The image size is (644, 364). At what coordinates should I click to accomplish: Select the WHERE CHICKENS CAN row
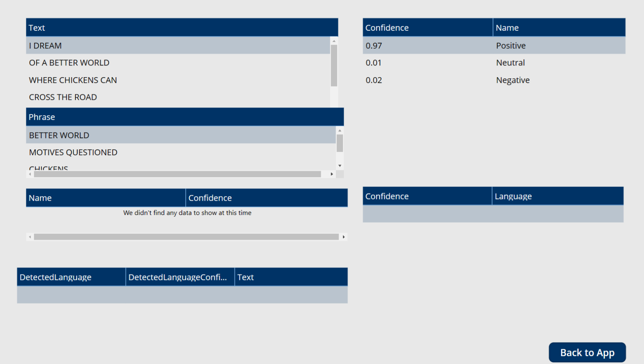click(x=168, y=80)
